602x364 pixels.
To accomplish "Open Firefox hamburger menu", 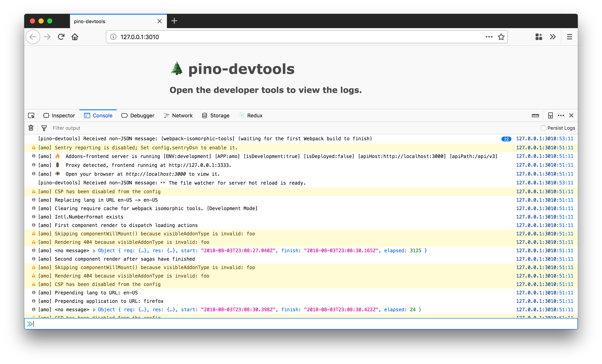I will click(569, 37).
